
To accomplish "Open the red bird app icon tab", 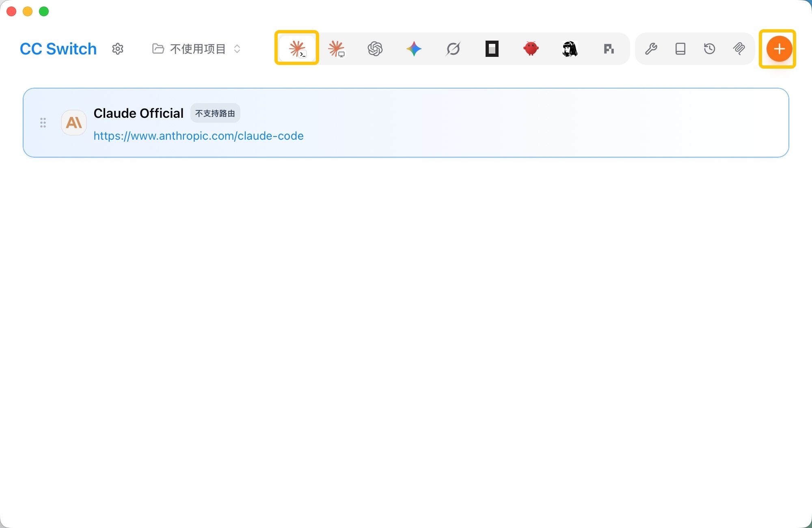I will tap(531, 49).
